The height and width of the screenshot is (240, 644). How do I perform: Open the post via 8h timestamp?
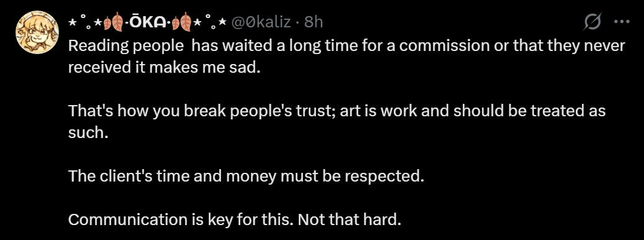pyautogui.click(x=314, y=22)
